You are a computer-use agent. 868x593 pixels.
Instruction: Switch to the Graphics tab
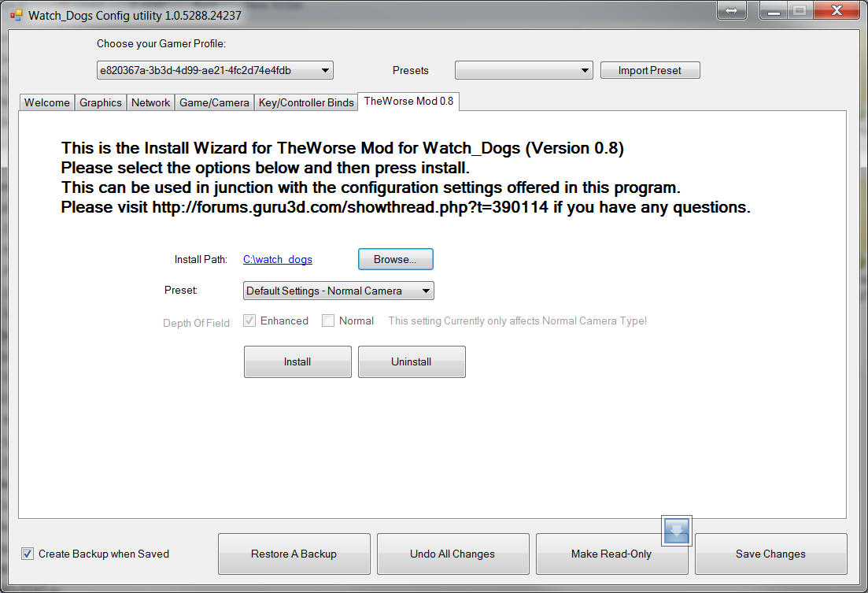click(x=100, y=102)
